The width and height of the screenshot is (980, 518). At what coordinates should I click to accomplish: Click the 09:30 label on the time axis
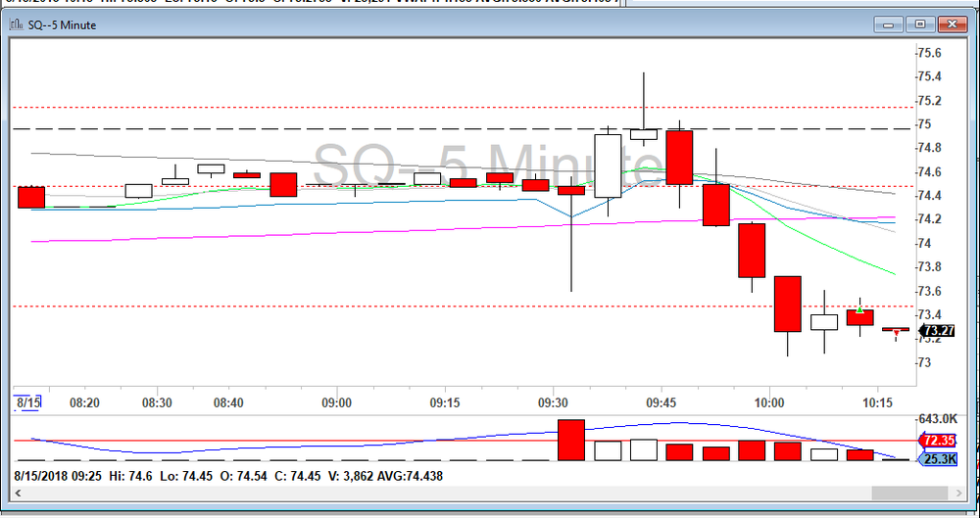[x=553, y=402]
